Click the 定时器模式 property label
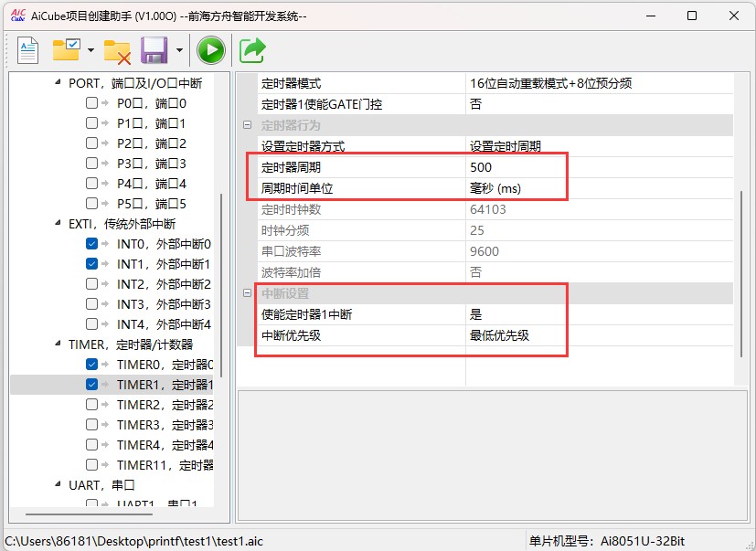The height and width of the screenshot is (551, 756). [x=292, y=83]
